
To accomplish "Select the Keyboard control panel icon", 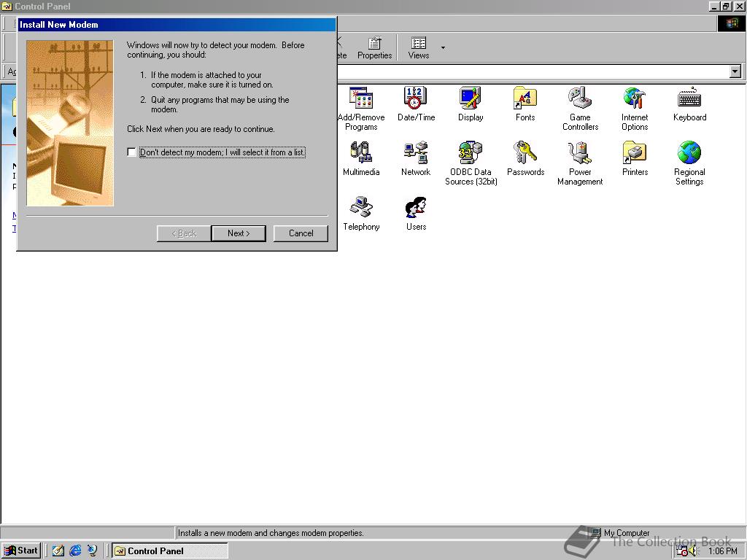I will (x=689, y=104).
